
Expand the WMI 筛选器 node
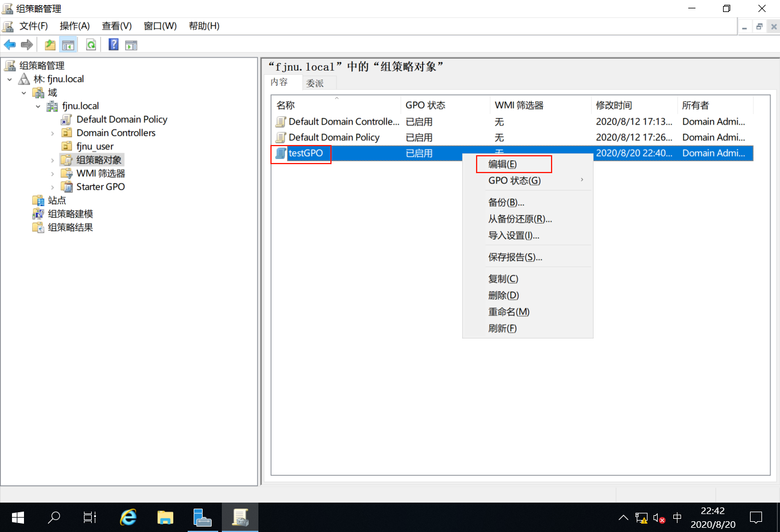click(x=53, y=173)
